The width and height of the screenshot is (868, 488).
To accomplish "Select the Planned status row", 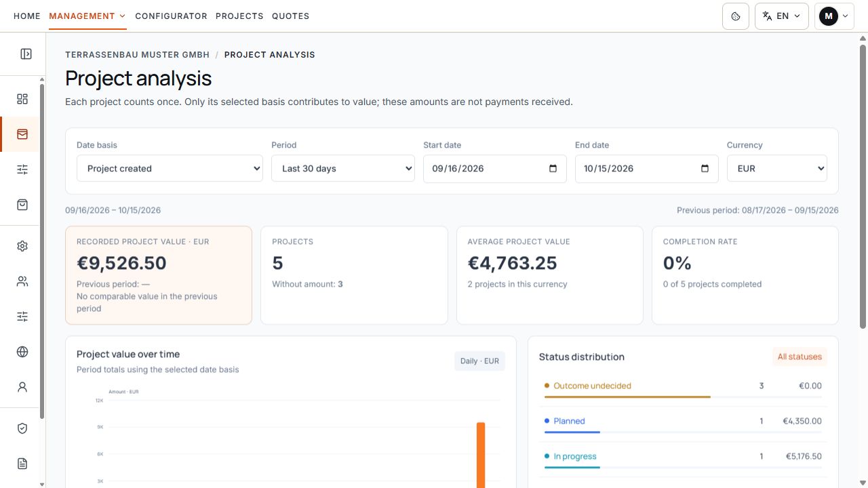I will pyautogui.click(x=683, y=424).
